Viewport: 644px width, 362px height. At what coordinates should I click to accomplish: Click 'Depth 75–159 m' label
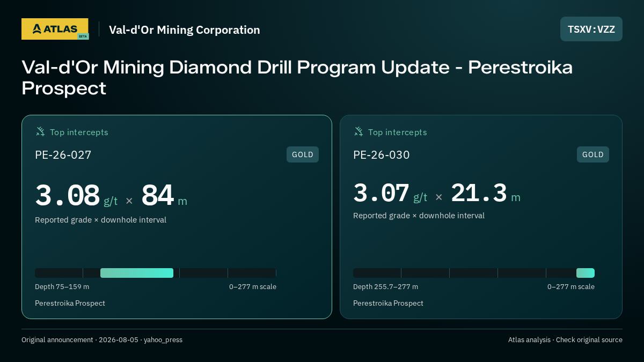click(62, 287)
